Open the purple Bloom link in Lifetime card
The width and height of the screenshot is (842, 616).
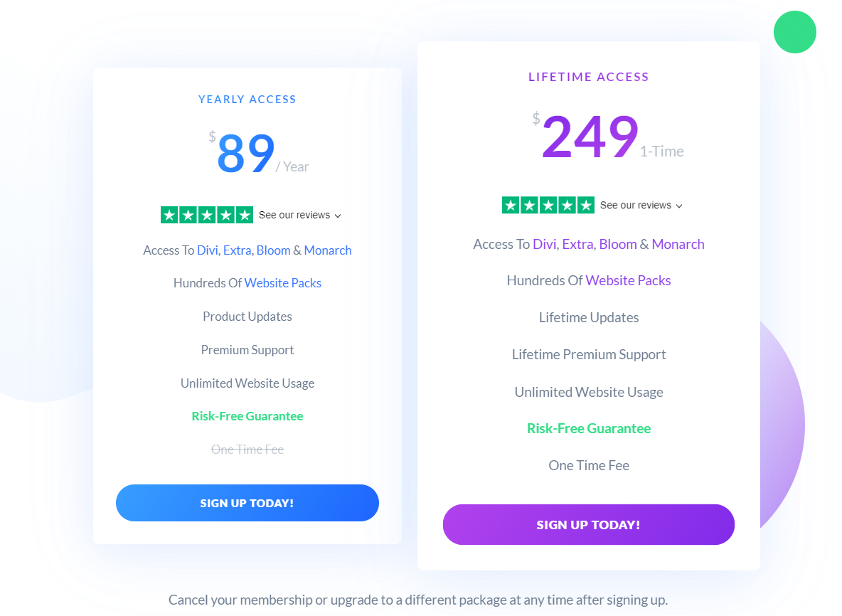coord(617,244)
